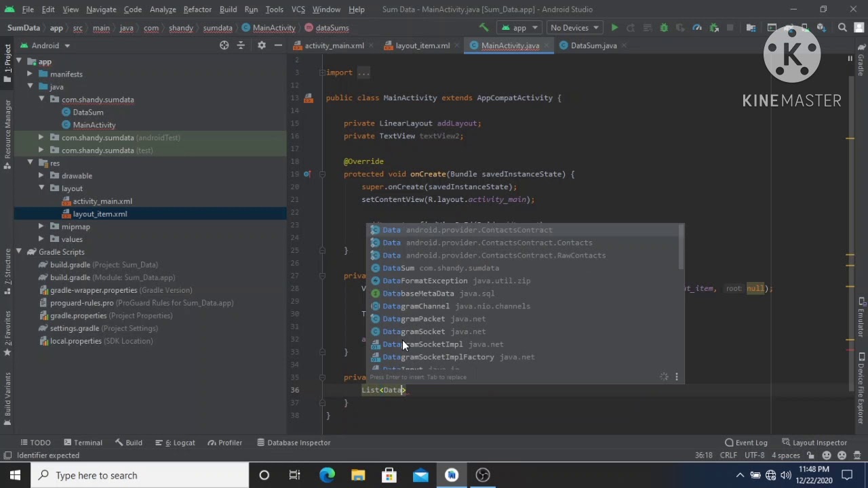Click the Debug app bug icon

click(x=664, y=28)
